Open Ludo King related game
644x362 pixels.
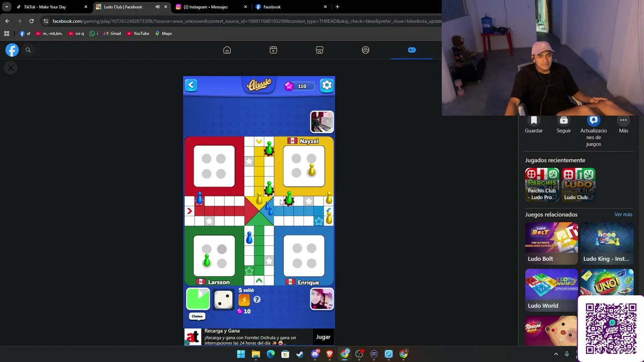click(x=607, y=243)
